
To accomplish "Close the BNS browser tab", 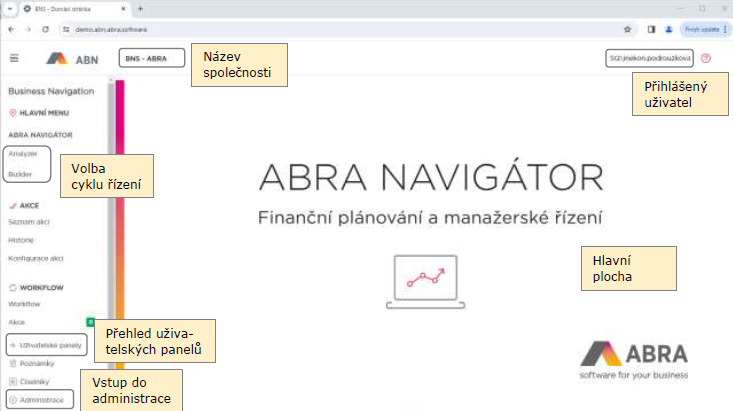I will 123,9.
